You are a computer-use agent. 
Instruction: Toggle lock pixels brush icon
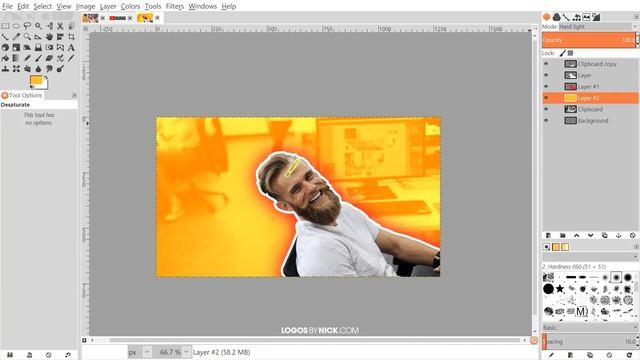pos(562,53)
